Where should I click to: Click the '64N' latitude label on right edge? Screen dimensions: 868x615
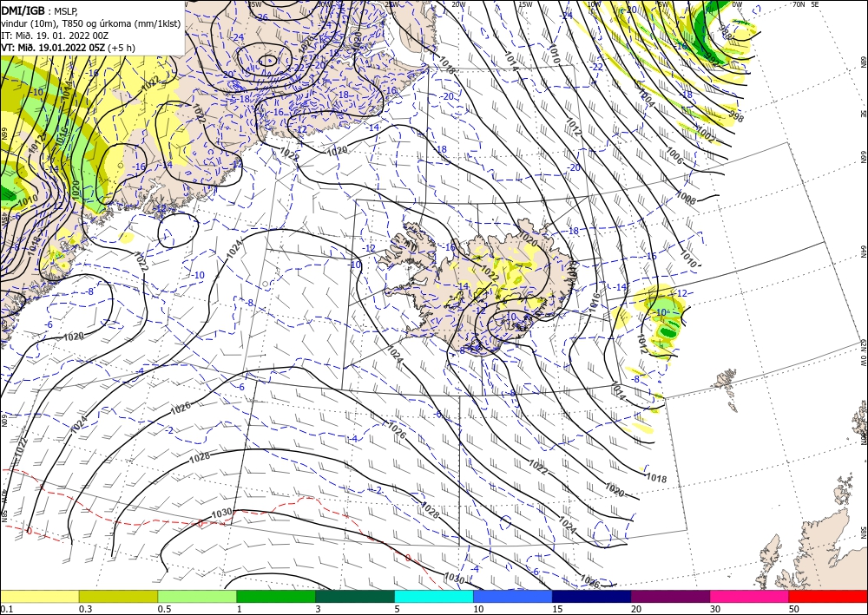(863, 251)
